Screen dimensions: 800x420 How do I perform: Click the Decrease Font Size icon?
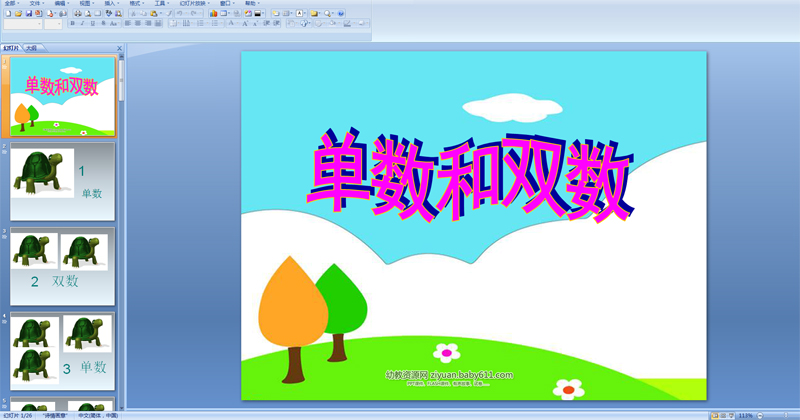click(x=255, y=23)
